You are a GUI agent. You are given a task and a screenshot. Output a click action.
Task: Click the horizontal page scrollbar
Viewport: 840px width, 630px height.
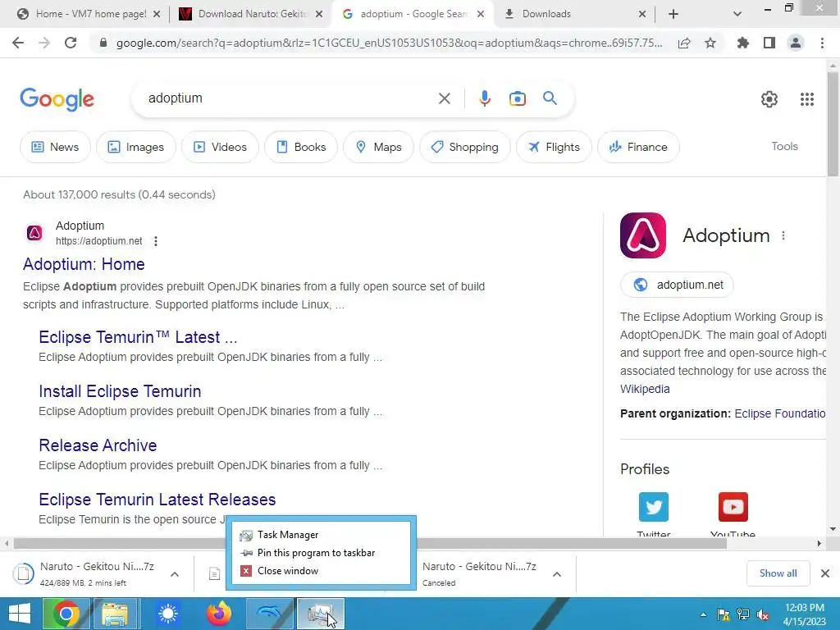point(370,544)
